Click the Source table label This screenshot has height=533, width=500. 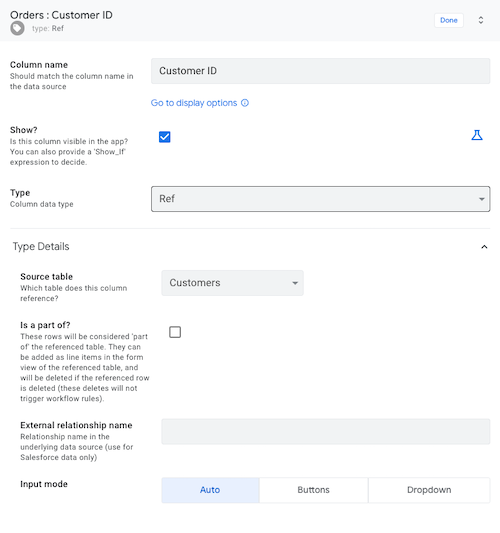pyautogui.click(x=47, y=276)
